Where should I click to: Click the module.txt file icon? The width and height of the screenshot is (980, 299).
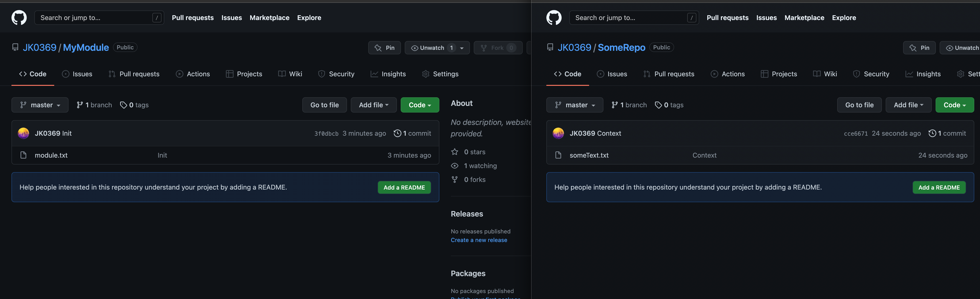point(23,155)
